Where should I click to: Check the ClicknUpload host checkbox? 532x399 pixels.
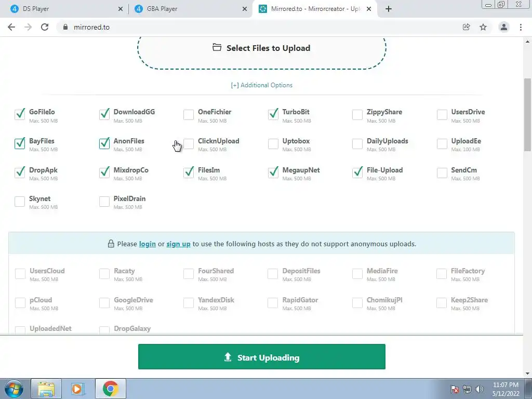[188, 143]
